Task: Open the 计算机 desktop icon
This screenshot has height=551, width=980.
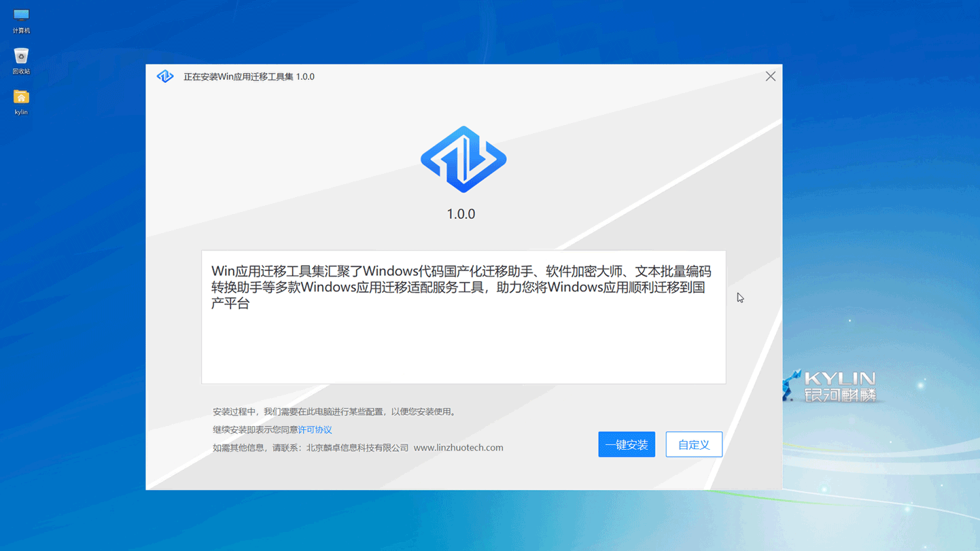Action: pos(21,20)
